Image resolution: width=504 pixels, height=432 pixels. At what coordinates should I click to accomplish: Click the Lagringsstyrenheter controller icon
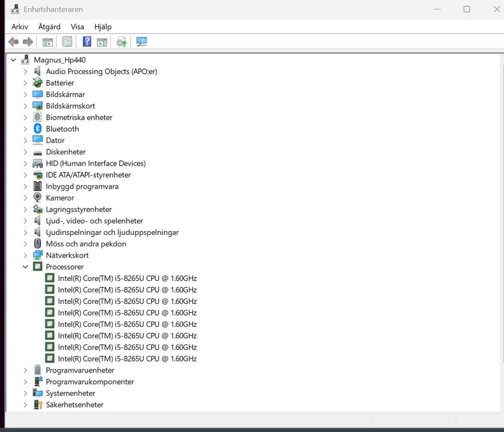click(x=37, y=209)
